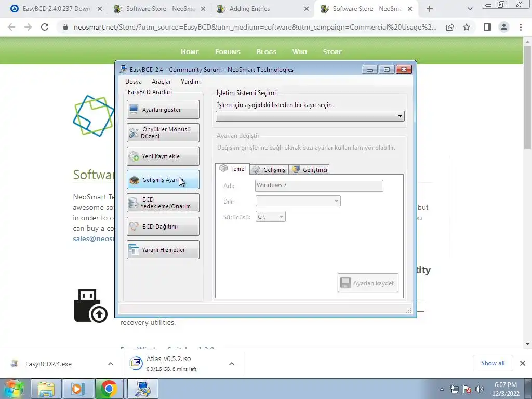The height and width of the screenshot is (399, 532).
Task: Expand options for Atlas_v0.5.2.iso download
Action: click(232, 364)
